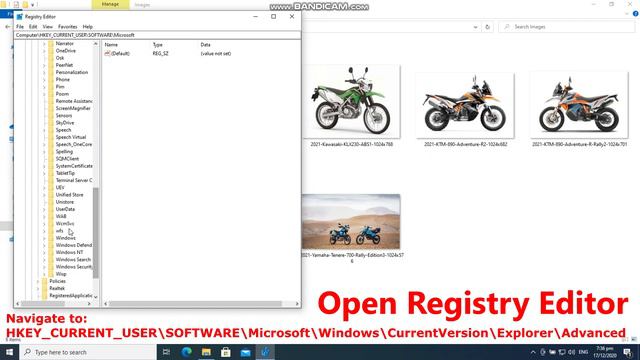This screenshot has height=360, width=640.
Task: Open File Explorer address history dropdown
Action: click(x=476, y=27)
